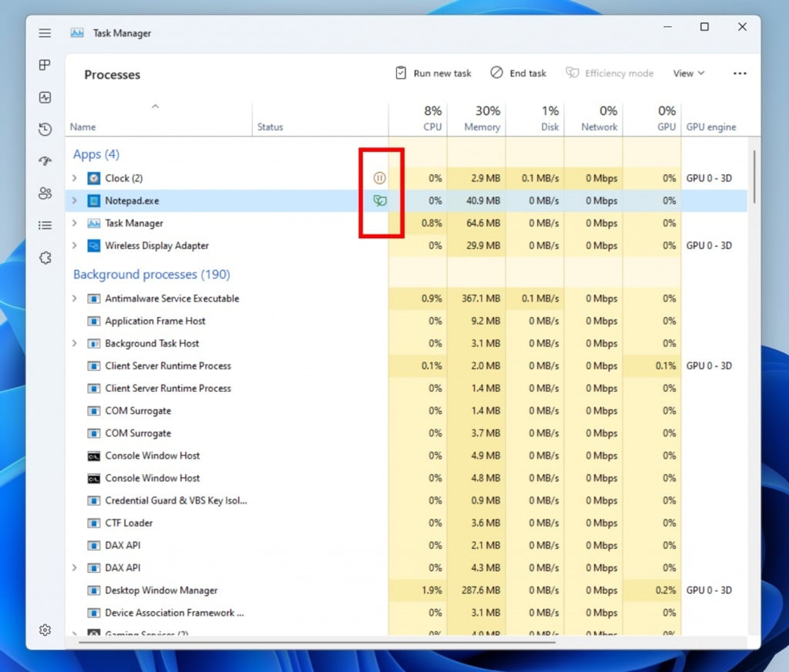Expand Wireless Display Adapter process group
This screenshot has width=789, height=672.
click(x=74, y=245)
